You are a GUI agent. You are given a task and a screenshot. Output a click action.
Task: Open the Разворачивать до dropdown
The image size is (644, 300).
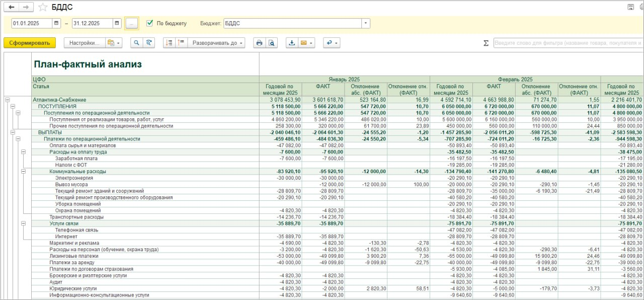(x=217, y=43)
